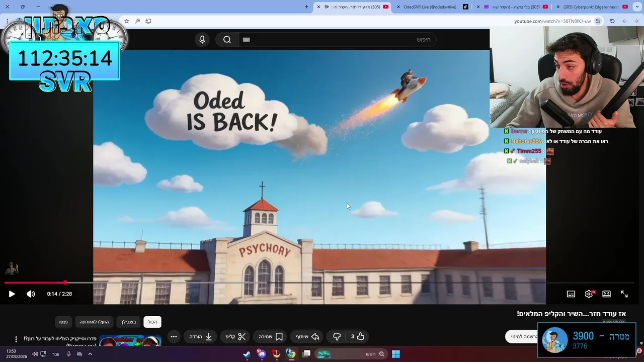Open a new browser tab
This screenshot has width=644, height=362.
pyautogui.click(x=306, y=7)
